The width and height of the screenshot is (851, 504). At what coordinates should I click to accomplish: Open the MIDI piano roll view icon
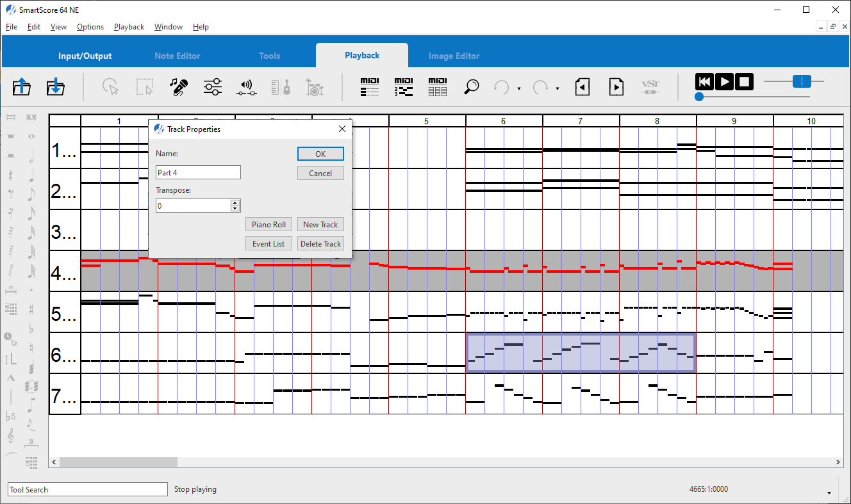pos(404,86)
